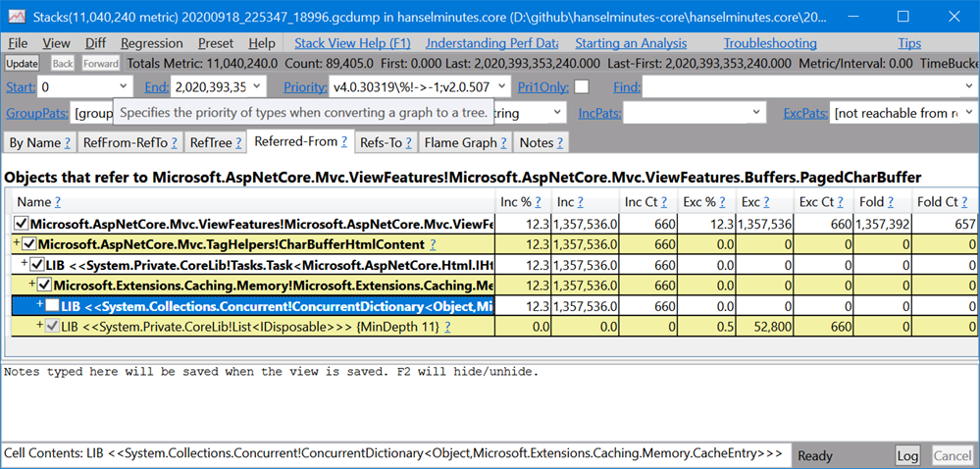Click the Priority label link
The image size is (980, 469).
coord(305,87)
